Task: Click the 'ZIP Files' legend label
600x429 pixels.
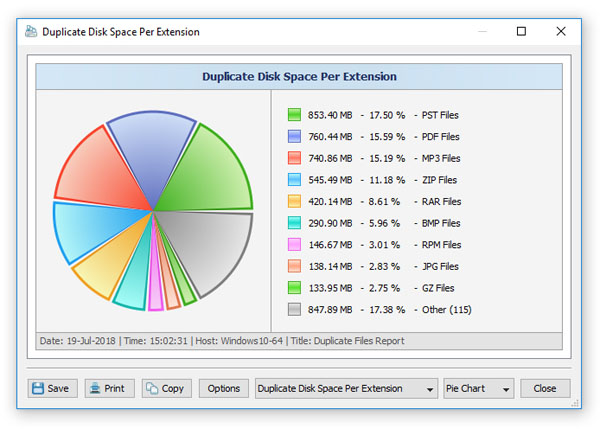Action: pyautogui.click(x=439, y=180)
